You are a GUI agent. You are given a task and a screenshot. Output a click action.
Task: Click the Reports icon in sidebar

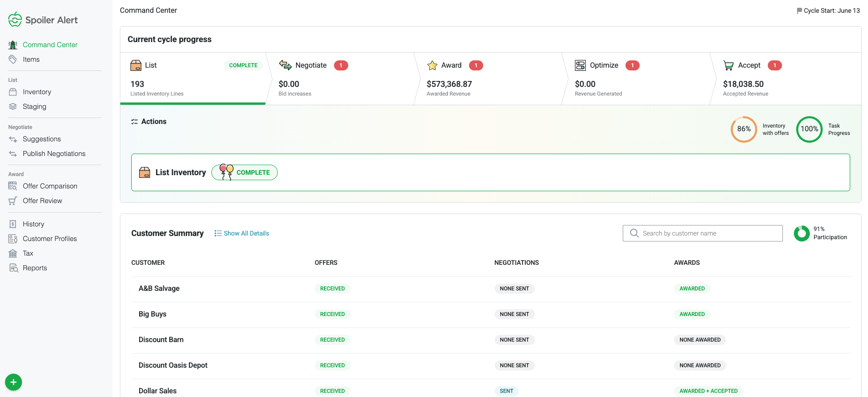14,268
